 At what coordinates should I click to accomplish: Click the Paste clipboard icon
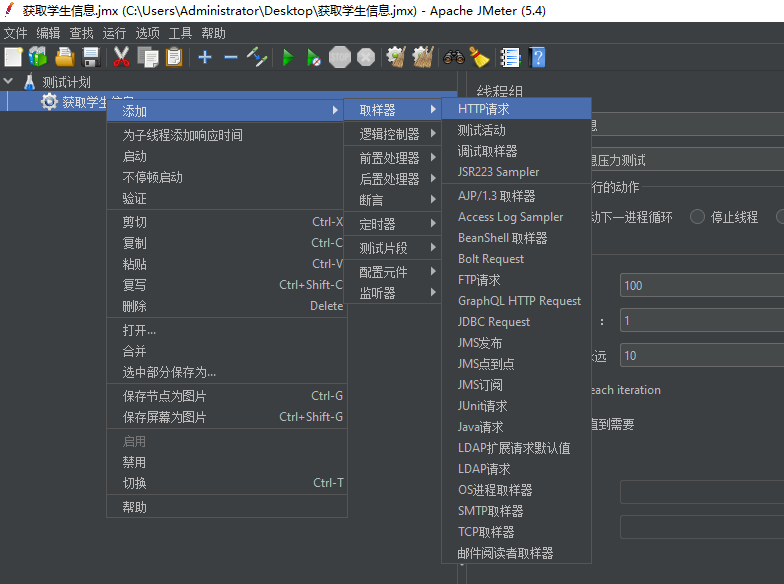[x=174, y=57]
